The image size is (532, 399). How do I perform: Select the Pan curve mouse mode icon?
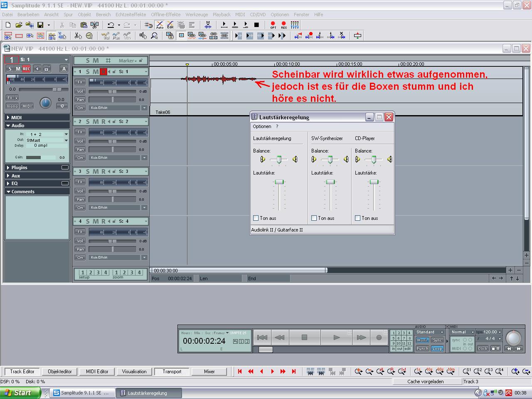[116, 36]
